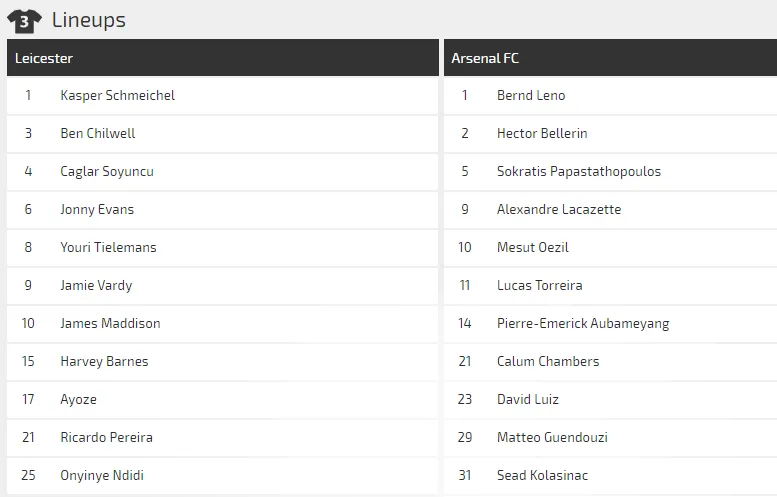The height and width of the screenshot is (497, 777).
Task: Open Onyinye Ndidi's player link
Action: tap(102, 475)
